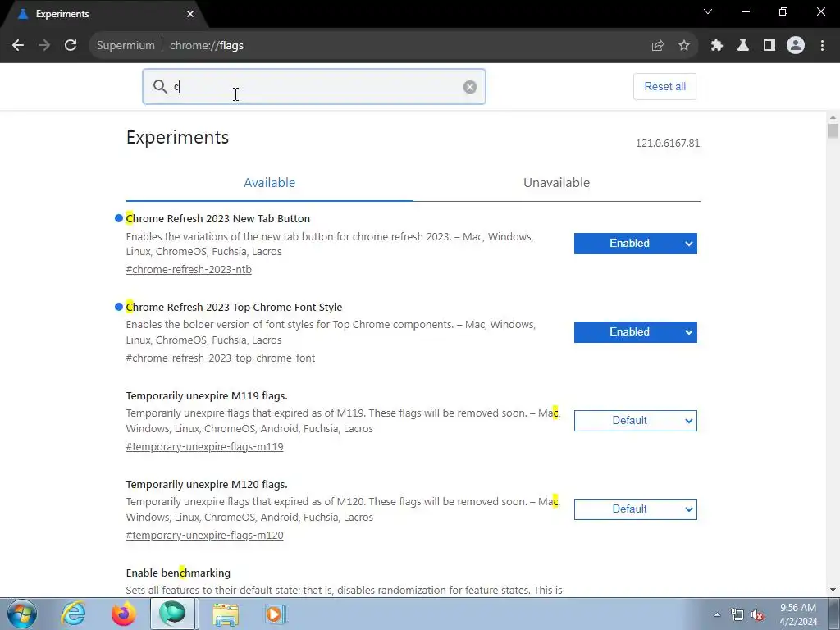Click the magnifier icon in search box

(160, 86)
